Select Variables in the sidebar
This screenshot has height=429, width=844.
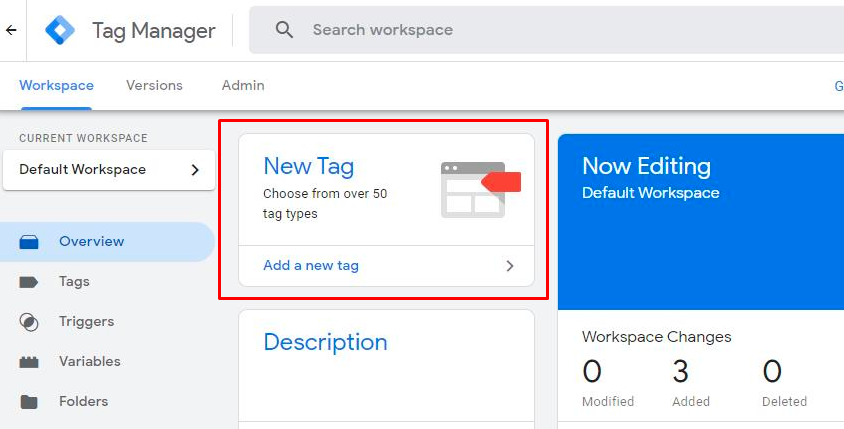(x=90, y=362)
